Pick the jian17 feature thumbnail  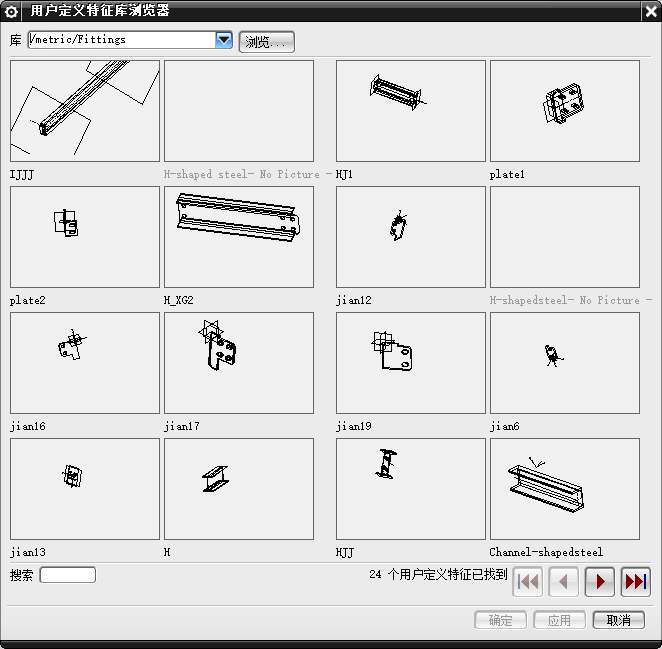click(x=239, y=363)
